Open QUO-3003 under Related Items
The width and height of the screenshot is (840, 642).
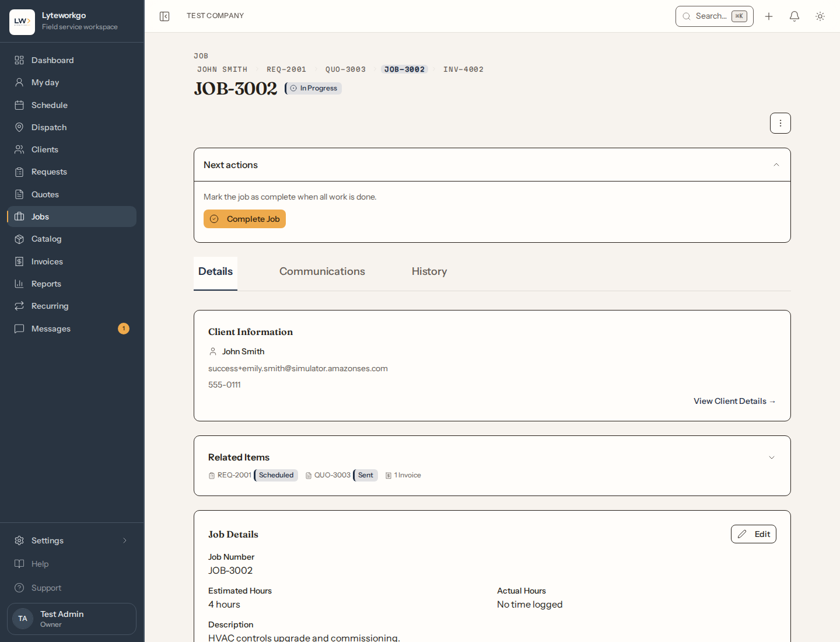point(328,475)
